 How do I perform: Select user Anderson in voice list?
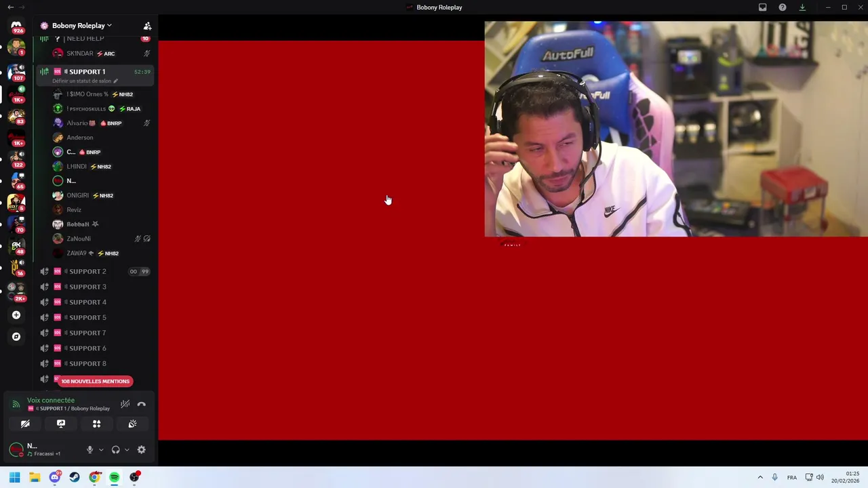click(x=102, y=138)
